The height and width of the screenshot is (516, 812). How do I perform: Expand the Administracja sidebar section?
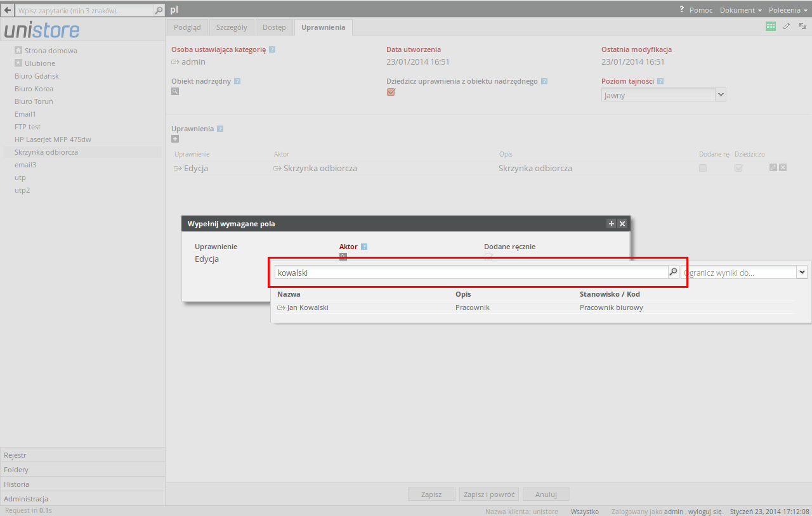point(82,498)
